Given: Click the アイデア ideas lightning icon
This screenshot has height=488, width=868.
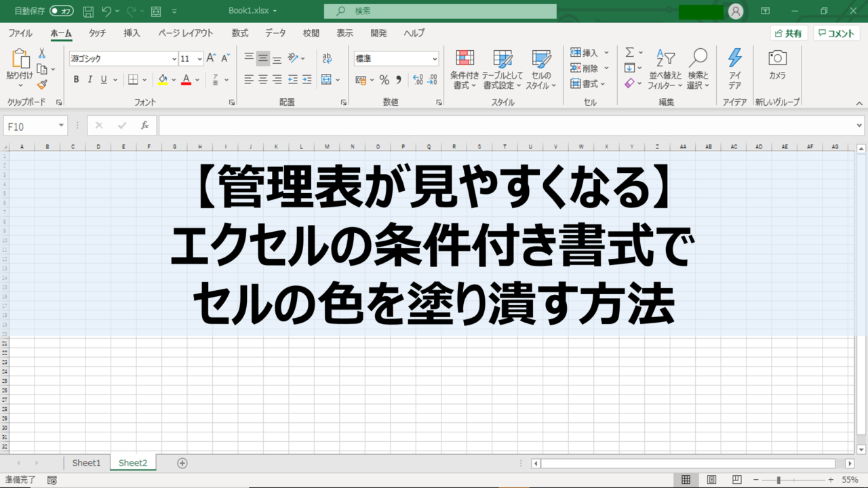Looking at the screenshot, I should (735, 70).
